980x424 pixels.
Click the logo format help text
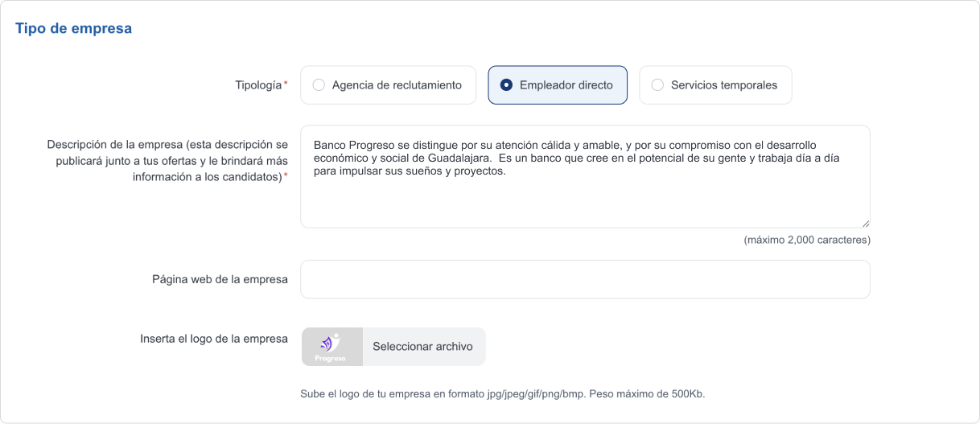point(503,394)
